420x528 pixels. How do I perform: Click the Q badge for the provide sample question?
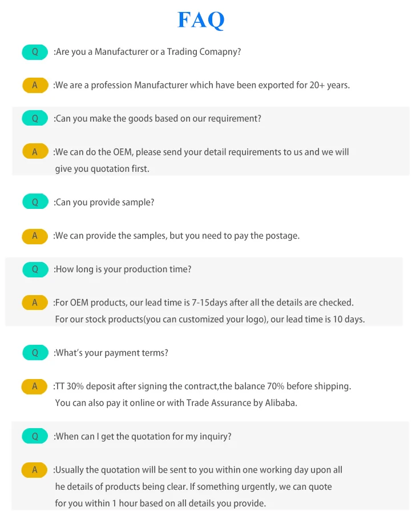tap(35, 202)
